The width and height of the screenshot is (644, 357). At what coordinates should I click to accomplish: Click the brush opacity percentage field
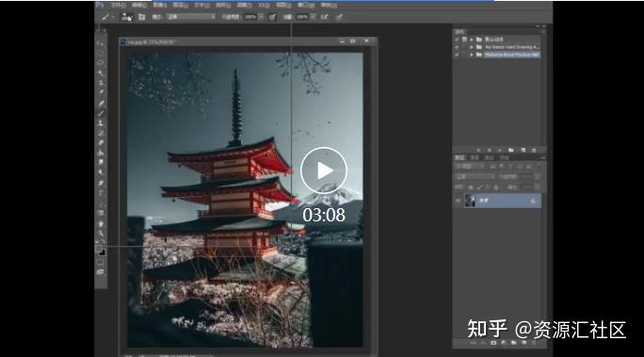250,17
